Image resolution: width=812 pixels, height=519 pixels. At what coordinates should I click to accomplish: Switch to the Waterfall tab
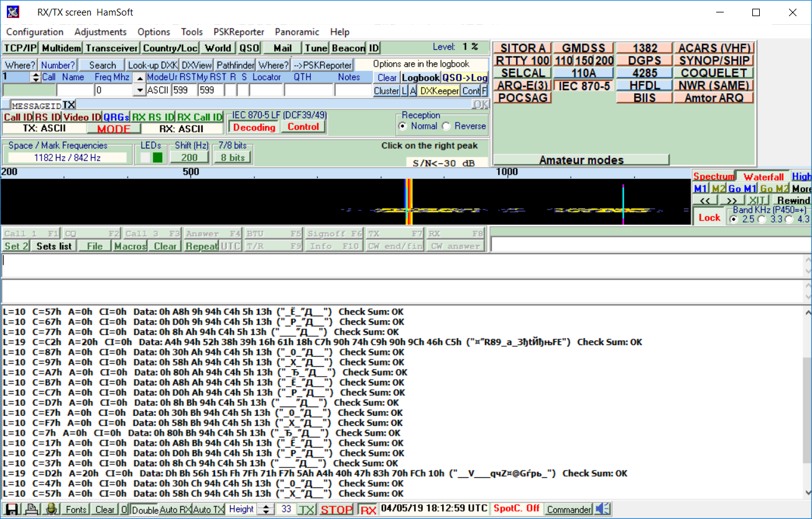click(x=763, y=177)
